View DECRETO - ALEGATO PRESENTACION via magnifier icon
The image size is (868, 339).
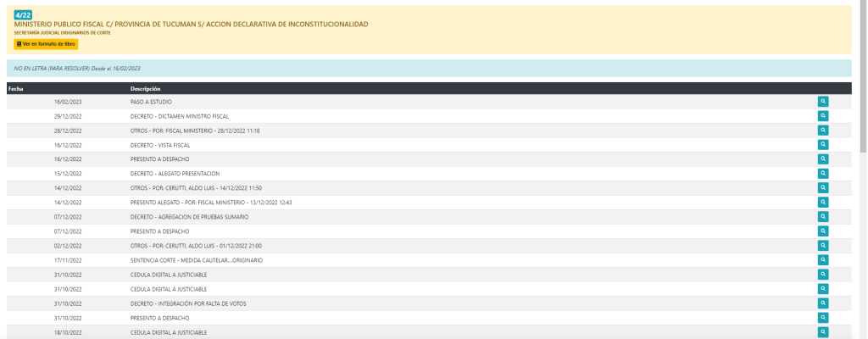823,174
